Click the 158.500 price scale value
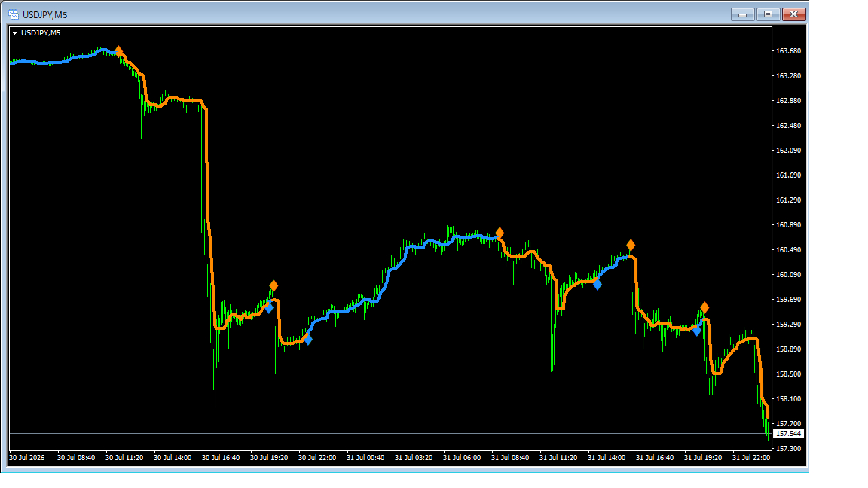 point(788,374)
